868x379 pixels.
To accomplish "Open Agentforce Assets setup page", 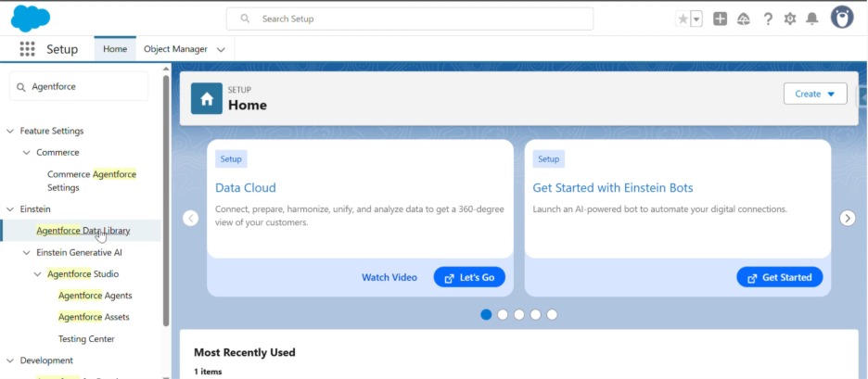I will coord(94,317).
